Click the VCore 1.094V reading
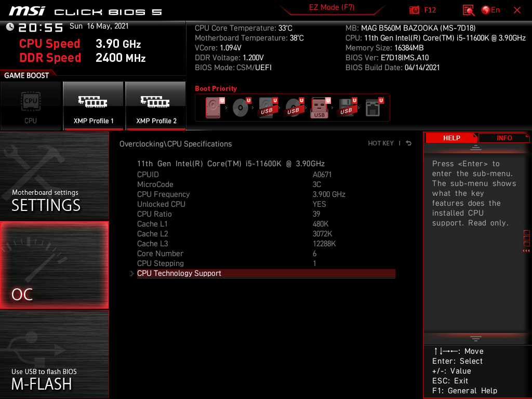The width and height of the screenshot is (532, 399). [218, 48]
